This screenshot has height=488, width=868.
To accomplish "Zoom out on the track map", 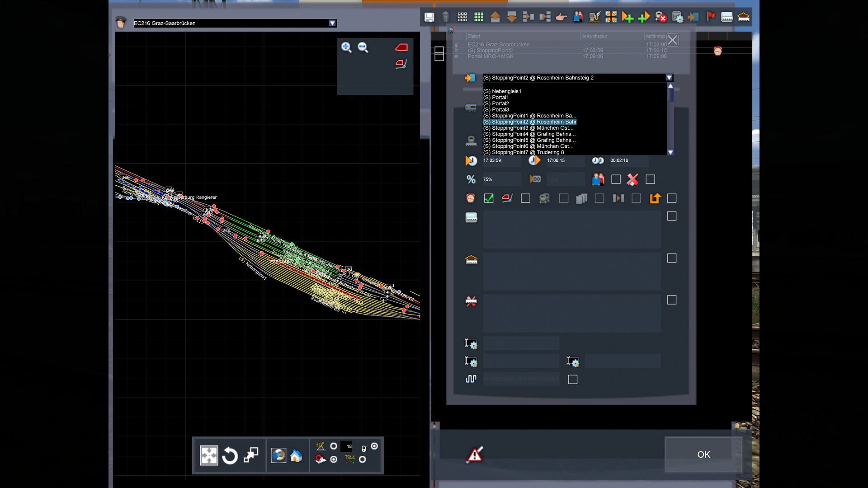I will pos(363,47).
